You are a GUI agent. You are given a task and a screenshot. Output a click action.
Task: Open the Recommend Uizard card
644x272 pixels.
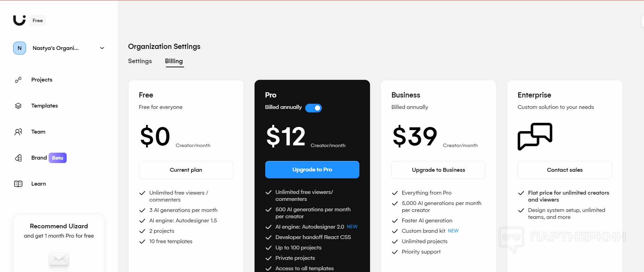59,231
